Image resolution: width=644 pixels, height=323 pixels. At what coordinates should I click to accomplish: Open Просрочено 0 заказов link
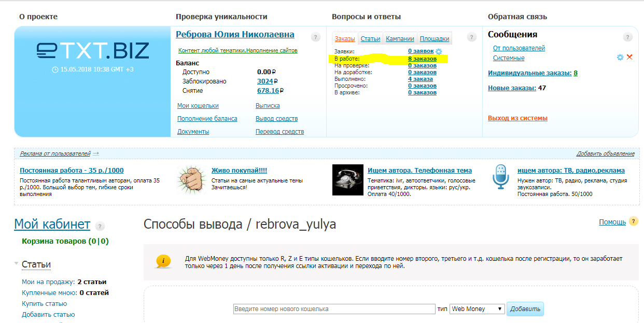(422, 86)
